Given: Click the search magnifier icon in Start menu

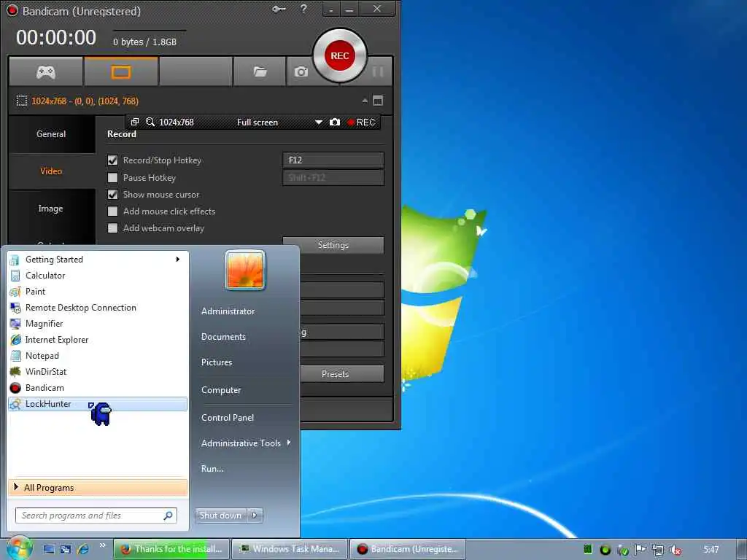Looking at the screenshot, I should [169, 516].
